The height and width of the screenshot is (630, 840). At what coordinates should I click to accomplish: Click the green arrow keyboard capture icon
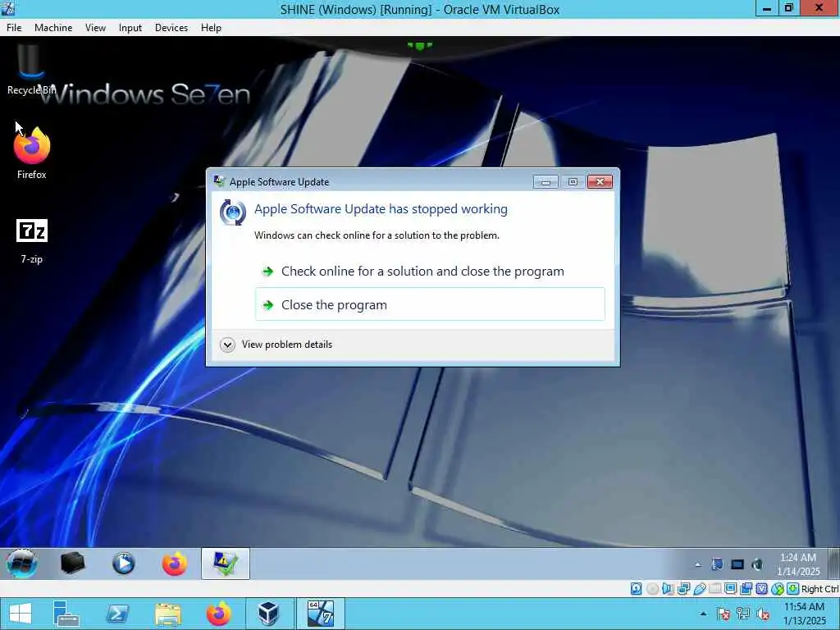793,589
